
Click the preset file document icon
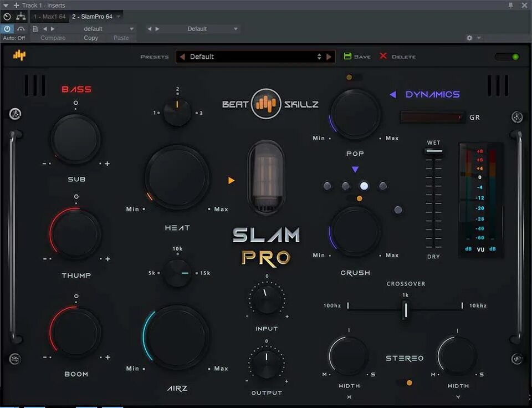point(35,29)
